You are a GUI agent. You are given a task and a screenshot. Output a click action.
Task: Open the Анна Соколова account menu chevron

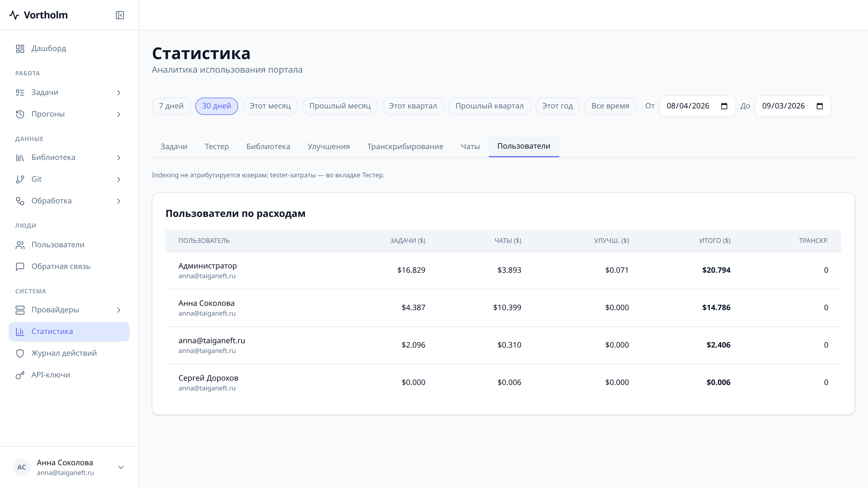[x=121, y=467]
